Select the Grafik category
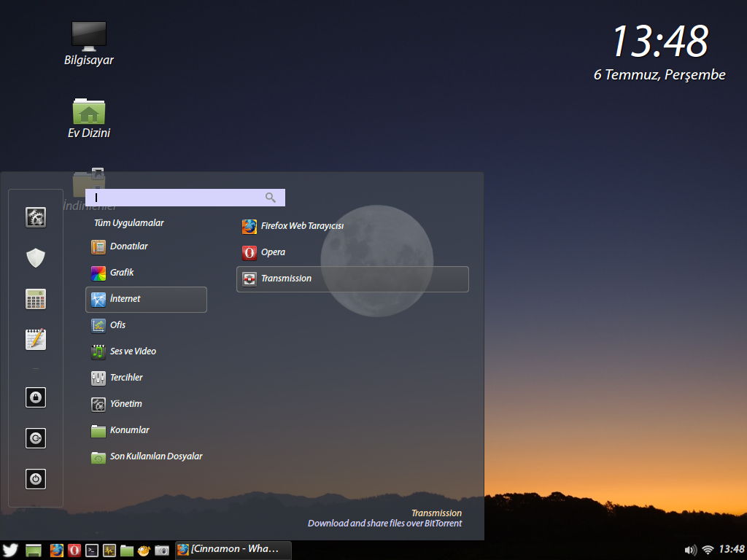The image size is (747, 560). click(146, 273)
